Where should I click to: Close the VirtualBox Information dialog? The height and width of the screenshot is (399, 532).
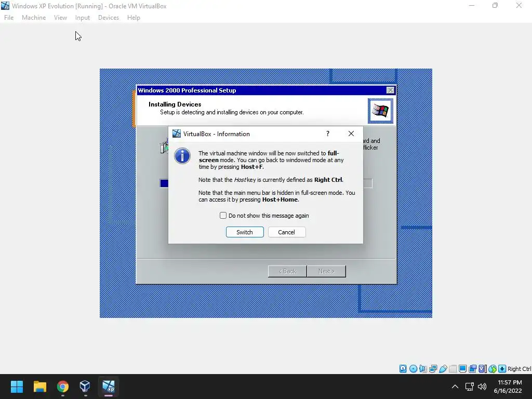pos(351,134)
